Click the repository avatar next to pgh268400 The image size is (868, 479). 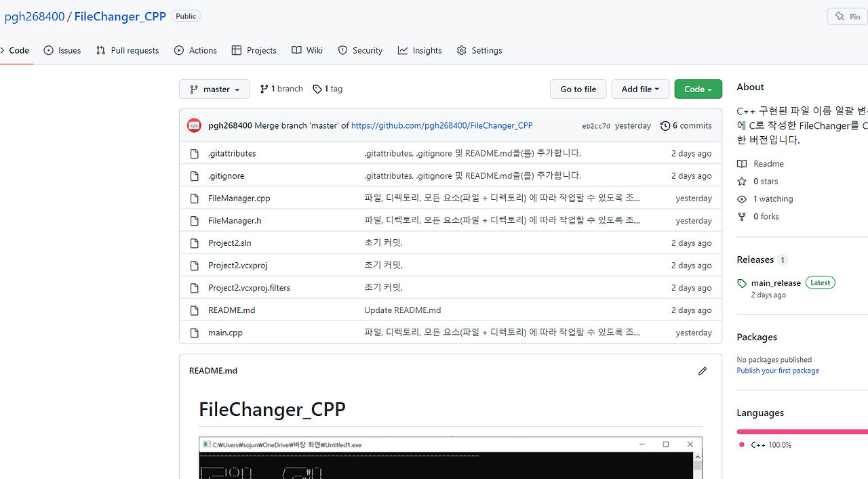[194, 125]
